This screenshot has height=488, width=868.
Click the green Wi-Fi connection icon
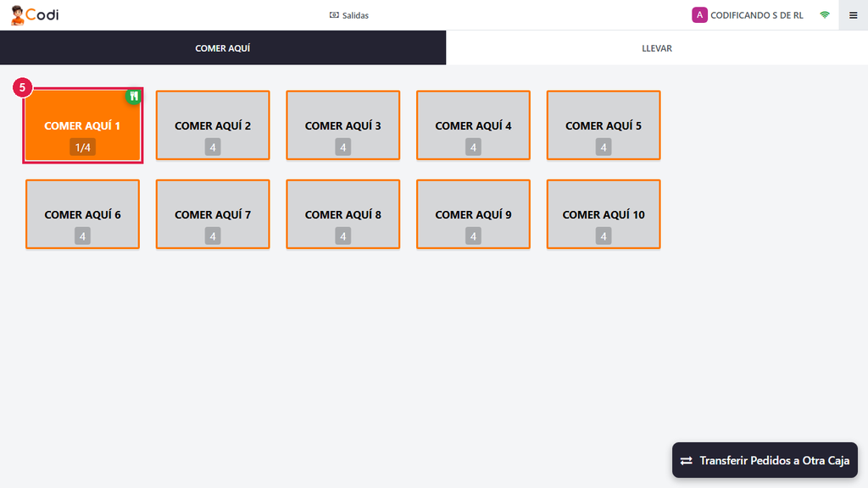click(825, 15)
